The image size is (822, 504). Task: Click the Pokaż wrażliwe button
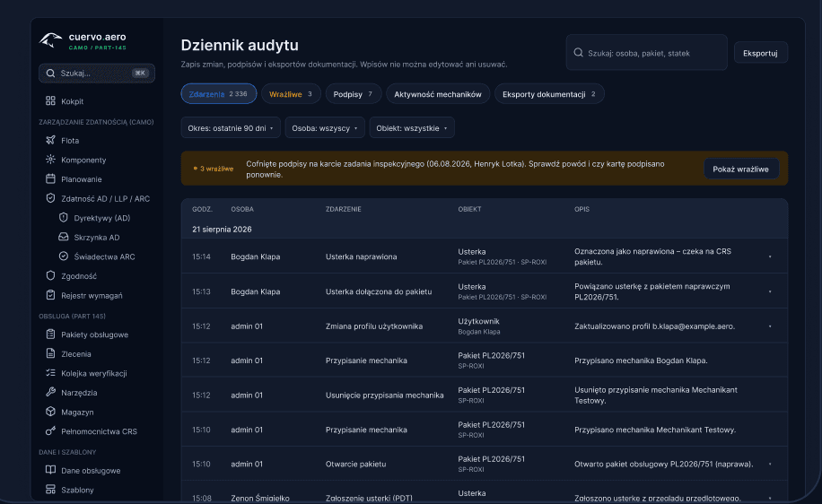(x=740, y=169)
